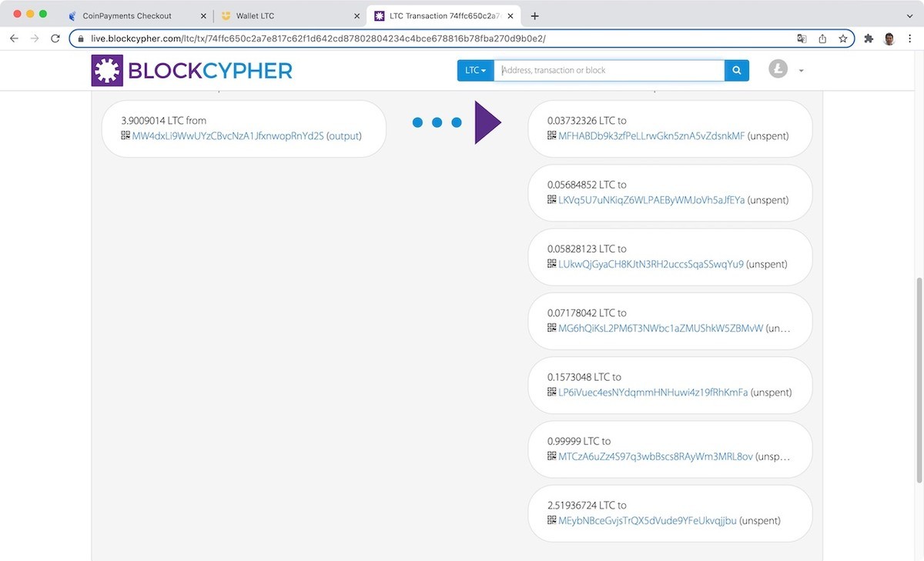Open output address LUkwQjGyaCH8KJtN3RH2uccsSqaSSwqYu9
This screenshot has height=561, width=924.
(x=651, y=264)
